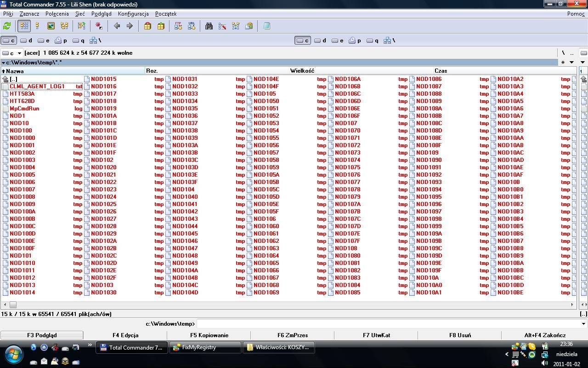Screen dimensions: 588x368
Task: Open the Sieć menu
Action: click(x=80, y=14)
